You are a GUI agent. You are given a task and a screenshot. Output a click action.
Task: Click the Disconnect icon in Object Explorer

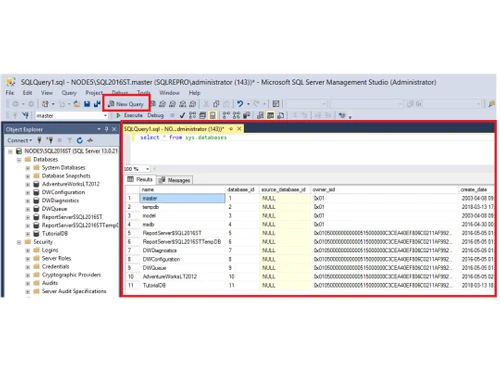coord(50,140)
